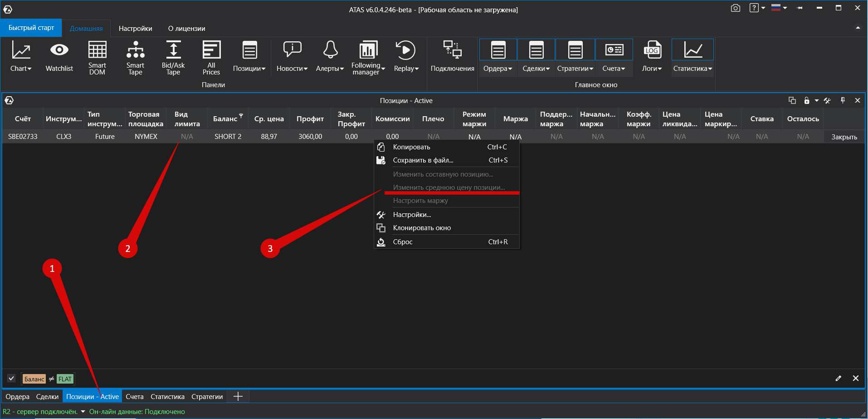Sort by the Маржа column header
Viewport: 868px width, 419px height.
coord(516,119)
